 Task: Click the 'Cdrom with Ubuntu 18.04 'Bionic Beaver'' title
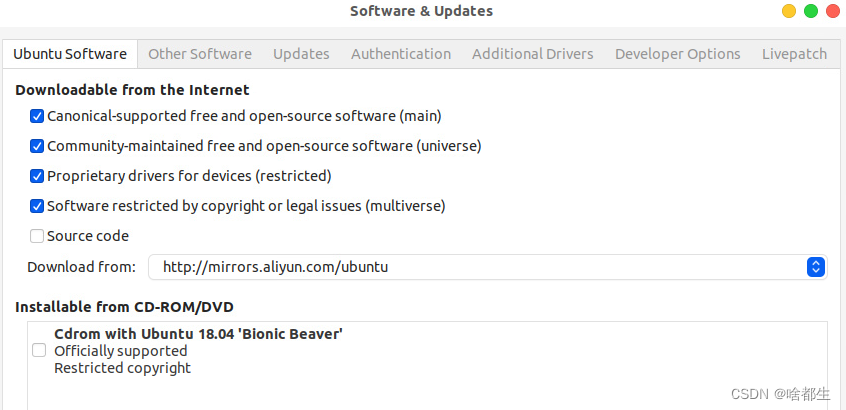click(x=199, y=334)
